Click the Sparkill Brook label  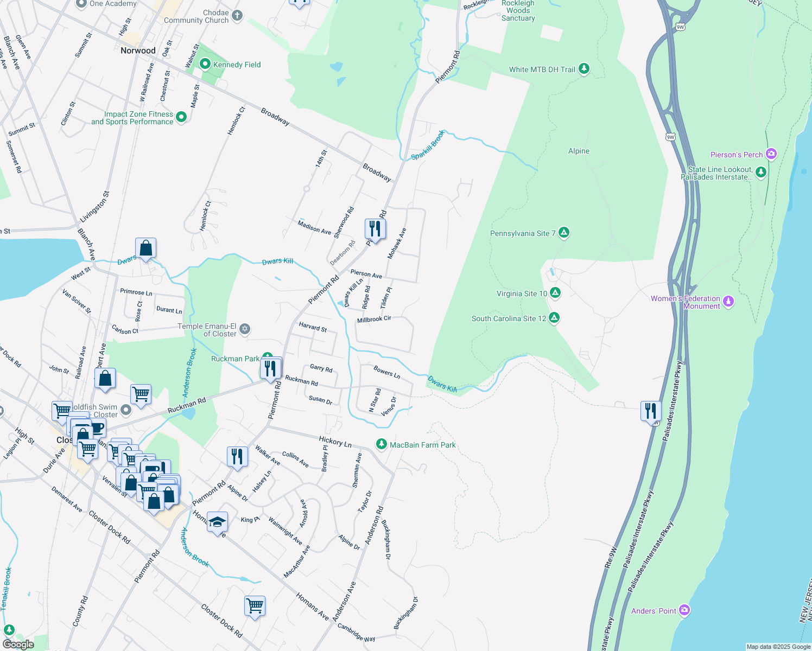tap(428, 145)
